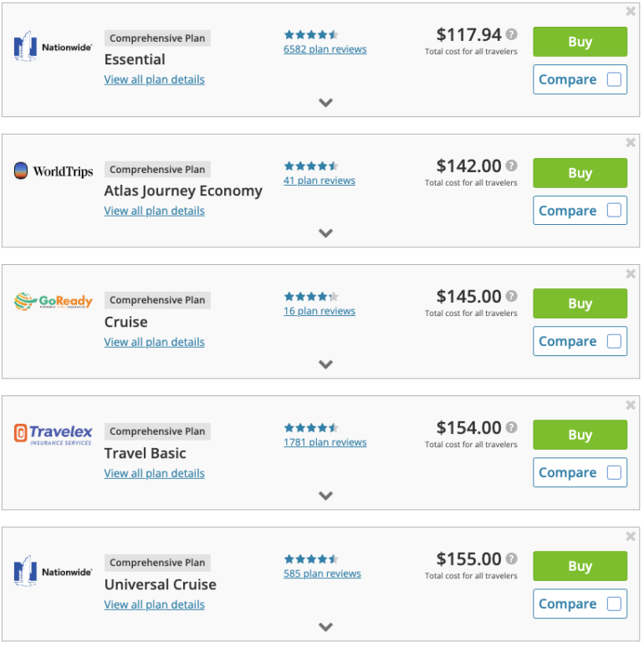644x647 pixels.
Task: Remove the GoReady Cruise plan card
Action: (x=631, y=274)
